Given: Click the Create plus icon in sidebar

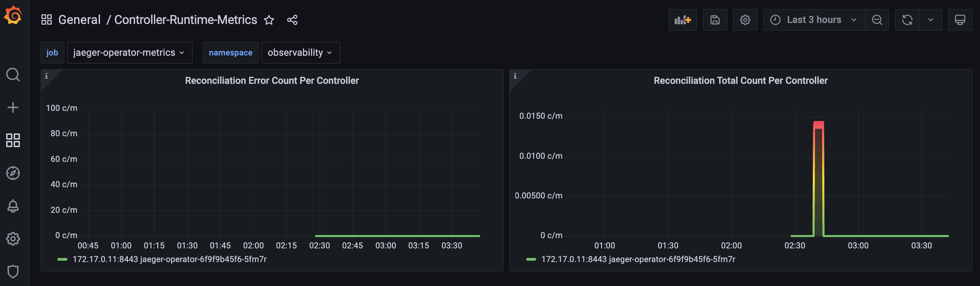Looking at the screenshot, I should 13,107.
